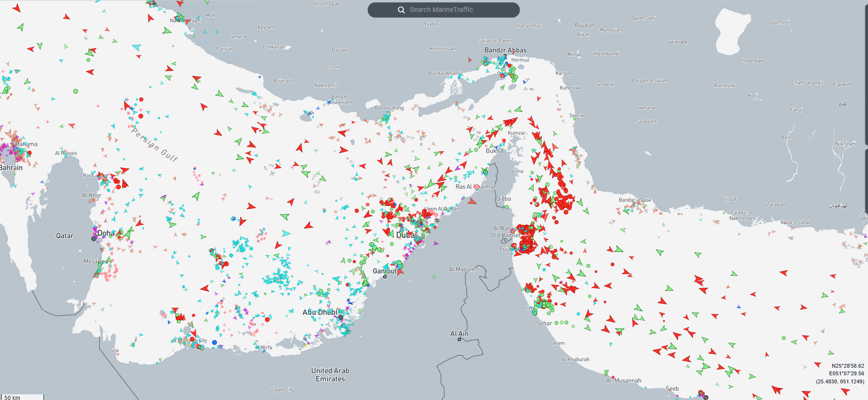Viewport: 868px width, 400px height.
Task: Click the blue circle marker beside Al Dhannah City
Action: [x=215, y=342]
